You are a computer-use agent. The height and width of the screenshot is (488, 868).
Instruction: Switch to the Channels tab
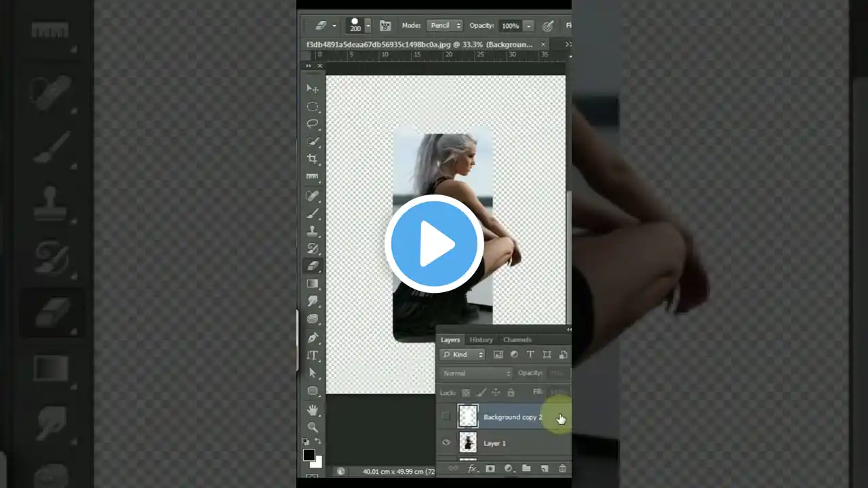517,340
